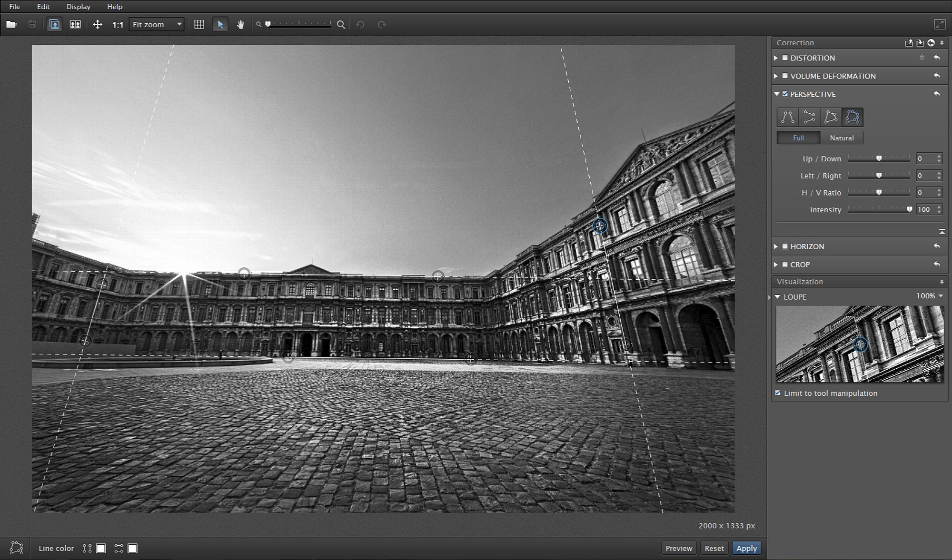The height and width of the screenshot is (560, 952).
Task: Select the force vertical parallels tool
Action: coord(787,117)
